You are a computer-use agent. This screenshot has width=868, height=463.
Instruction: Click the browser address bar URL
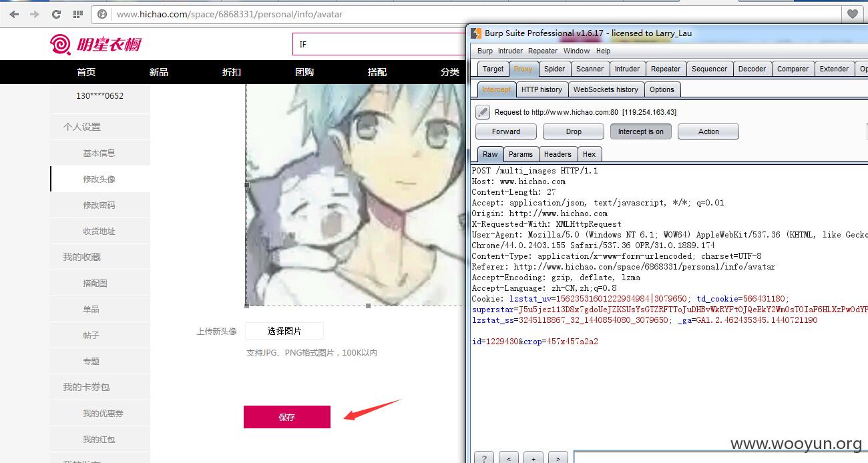tap(230, 14)
